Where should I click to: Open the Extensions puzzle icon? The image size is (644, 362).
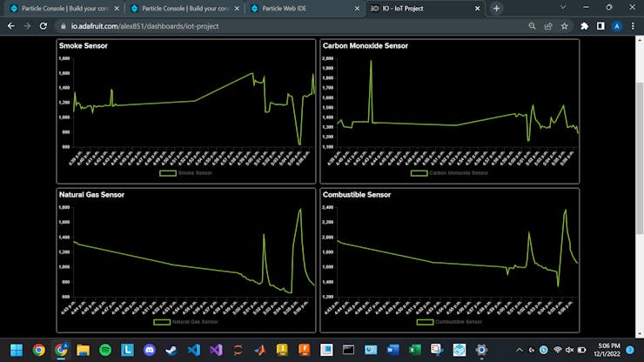[584, 26]
